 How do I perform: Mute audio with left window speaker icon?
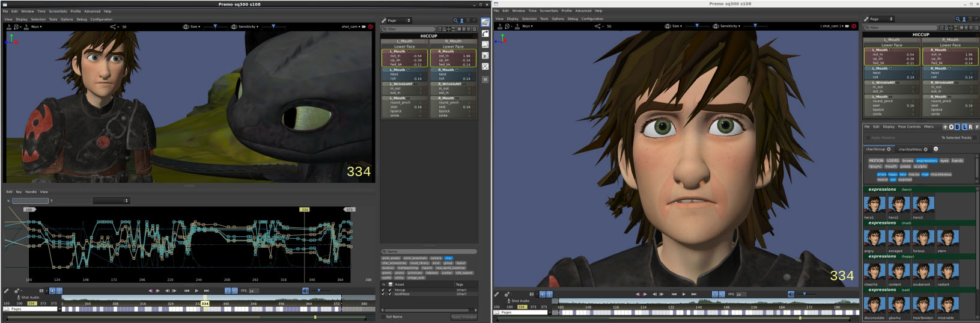pos(305,291)
